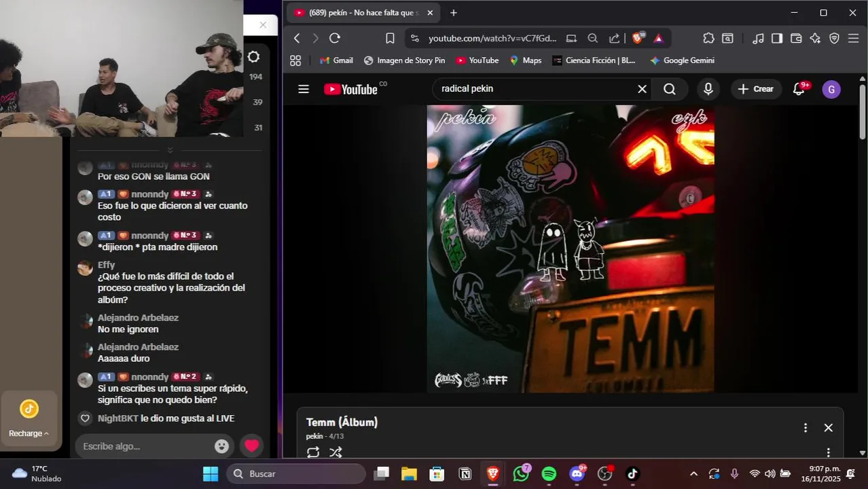Image resolution: width=868 pixels, height=489 pixels.
Task: Open emoji picker in live chat
Action: [221, 446]
